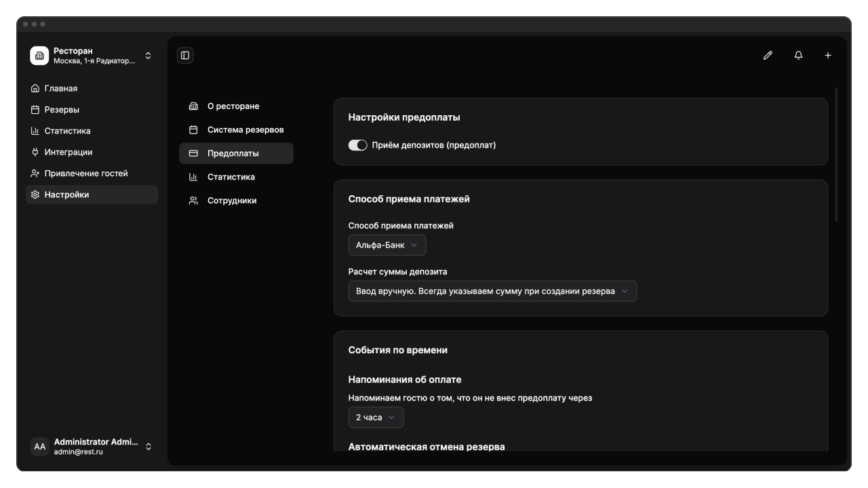
Task: Open the 2 часа reminder dropdown
Action: coord(376,418)
